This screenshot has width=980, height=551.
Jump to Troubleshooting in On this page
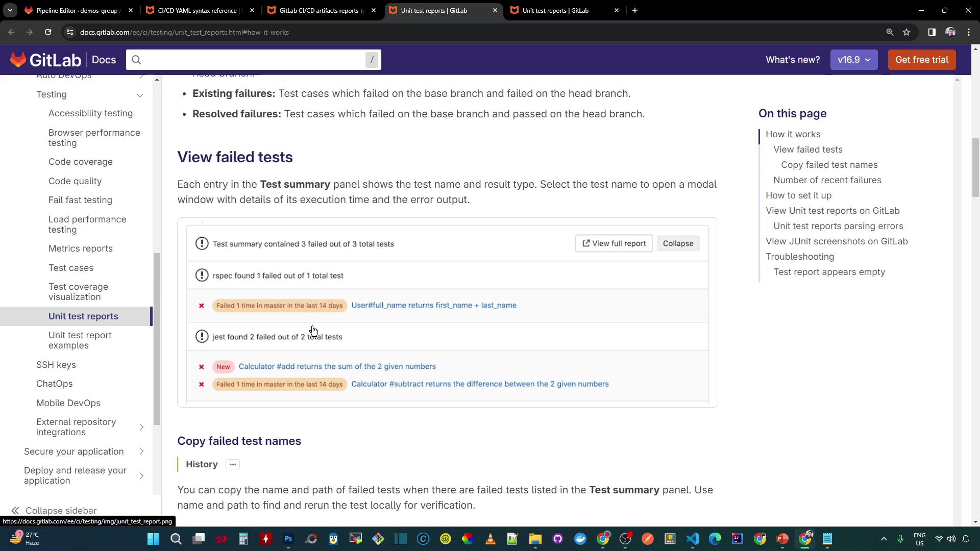(x=799, y=257)
